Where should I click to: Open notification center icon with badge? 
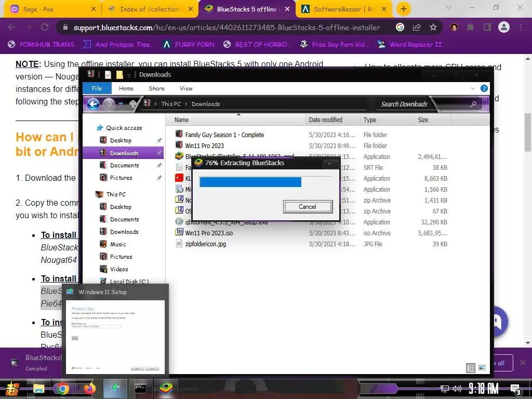(x=515, y=390)
